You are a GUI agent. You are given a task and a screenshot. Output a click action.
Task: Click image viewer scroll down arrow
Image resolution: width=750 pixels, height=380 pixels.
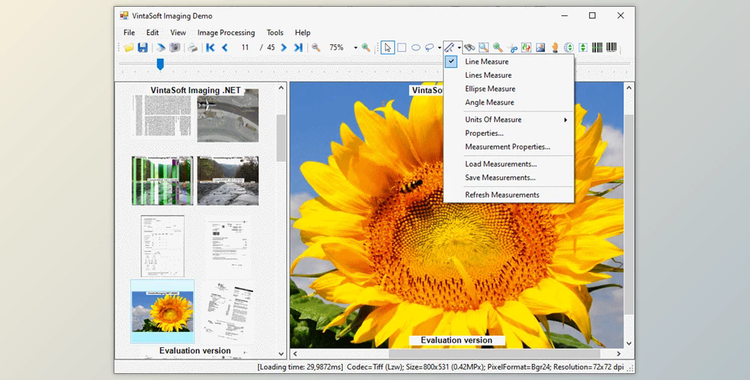[629, 343]
